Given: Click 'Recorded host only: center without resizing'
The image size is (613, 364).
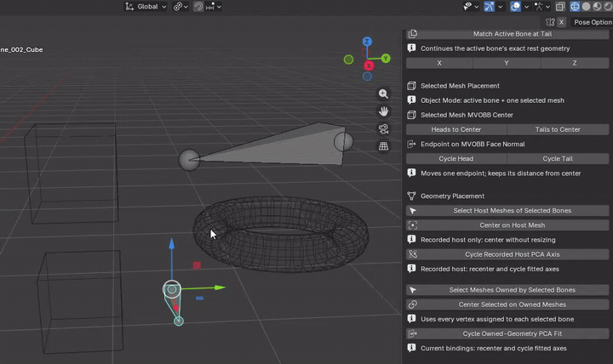Looking at the screenshot, I should coord(488,240).
